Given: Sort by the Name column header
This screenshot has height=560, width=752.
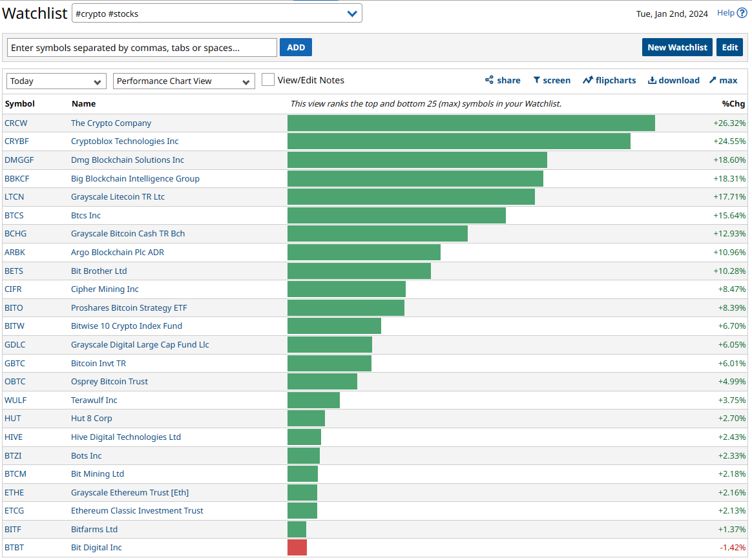Looking at the screenshot, I should point(83,103).
